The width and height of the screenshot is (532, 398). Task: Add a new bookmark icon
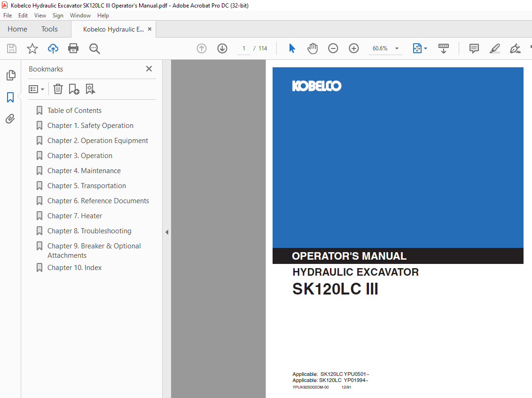74,89
